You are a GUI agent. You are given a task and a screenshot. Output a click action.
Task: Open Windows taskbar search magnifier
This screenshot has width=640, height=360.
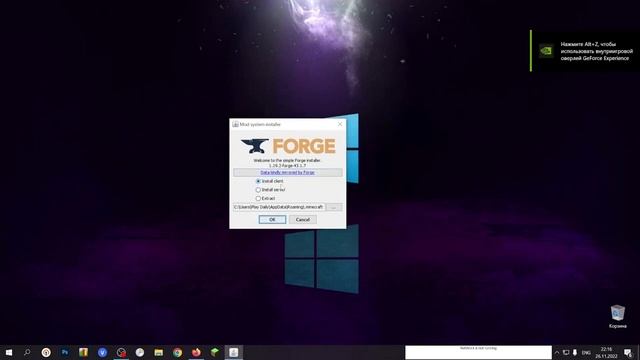[x=27, y=352]
